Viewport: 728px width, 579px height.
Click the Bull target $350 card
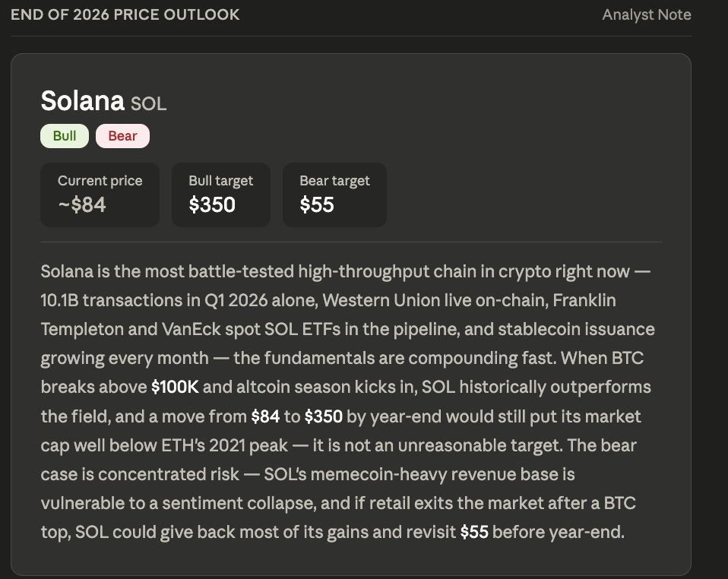coord(221,195)
